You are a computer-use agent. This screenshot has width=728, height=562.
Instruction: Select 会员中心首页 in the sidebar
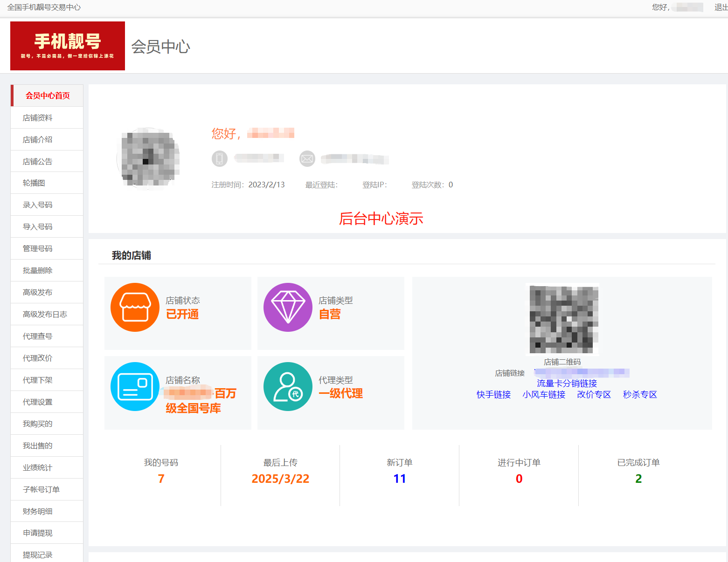(x=48, y=96)
